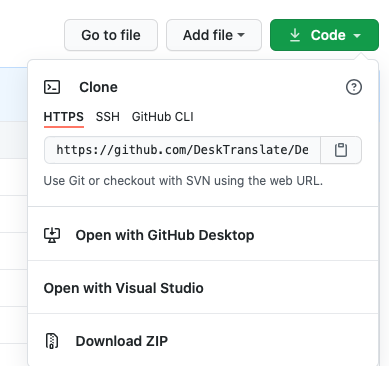The width and height of the screenshot is (389, 366).
Task: Click the Clone heading text
Action: pos(98,87)
